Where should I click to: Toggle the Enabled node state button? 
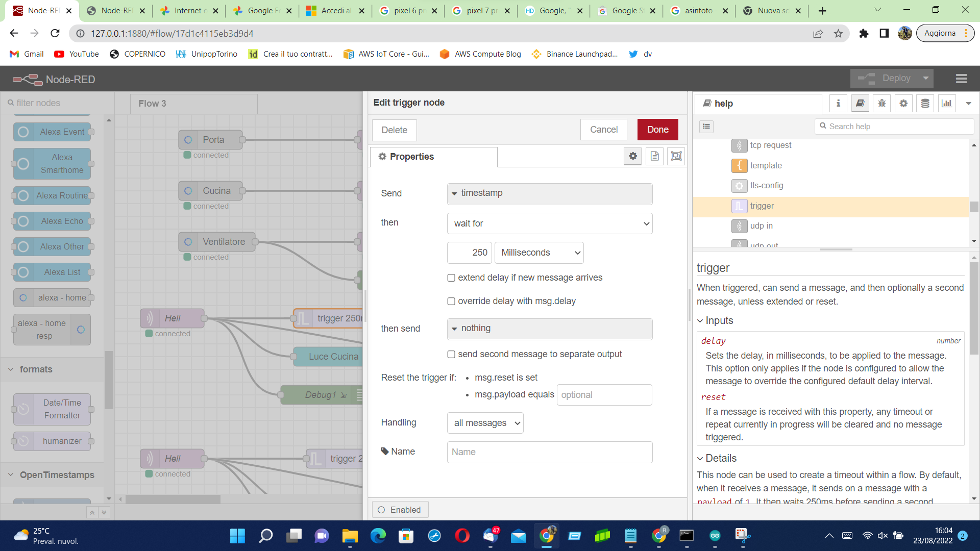coord(400,510)
